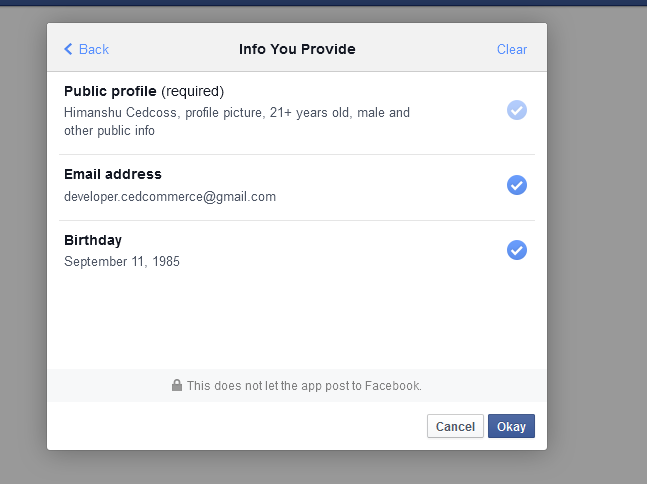This screenshot has height=484, width=647.
Task: Uncheck the Birthday permission
Action: [517, 250]
